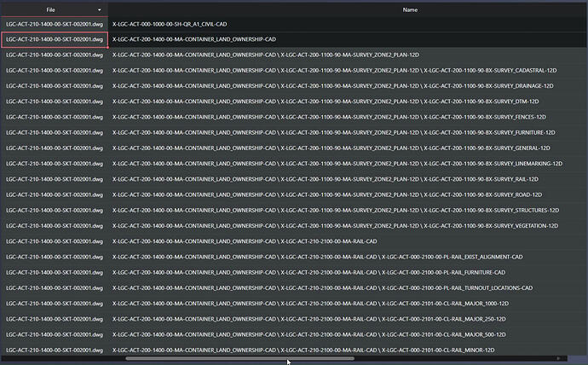The height and width of the screenshot is (365, 588).
Task: Select name cell ending in SURVEY_VEGETATION-12D
Action: tap(348, 226)
